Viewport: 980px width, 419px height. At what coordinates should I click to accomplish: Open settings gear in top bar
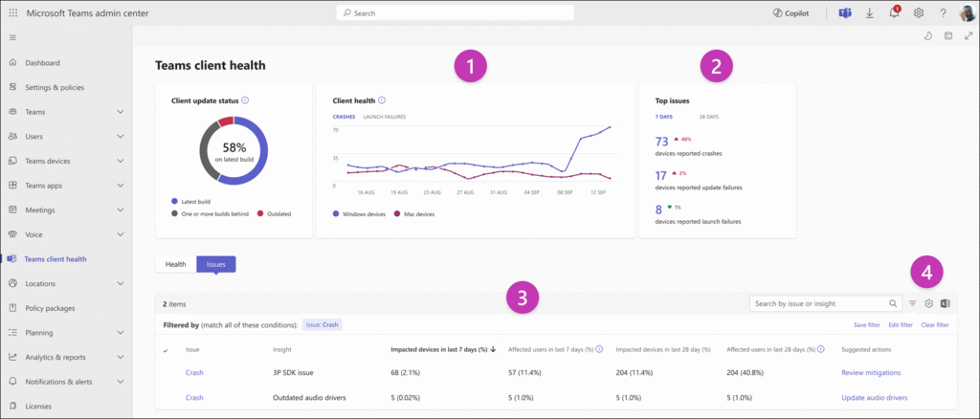pos(918,12)
